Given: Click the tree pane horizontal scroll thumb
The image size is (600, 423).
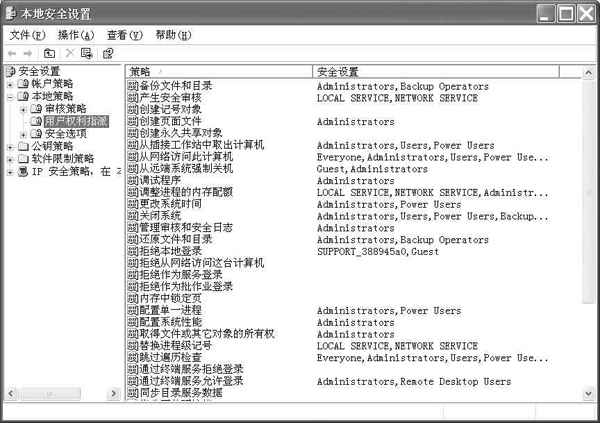Looking at the screenshot, I should tap(51, 394).
